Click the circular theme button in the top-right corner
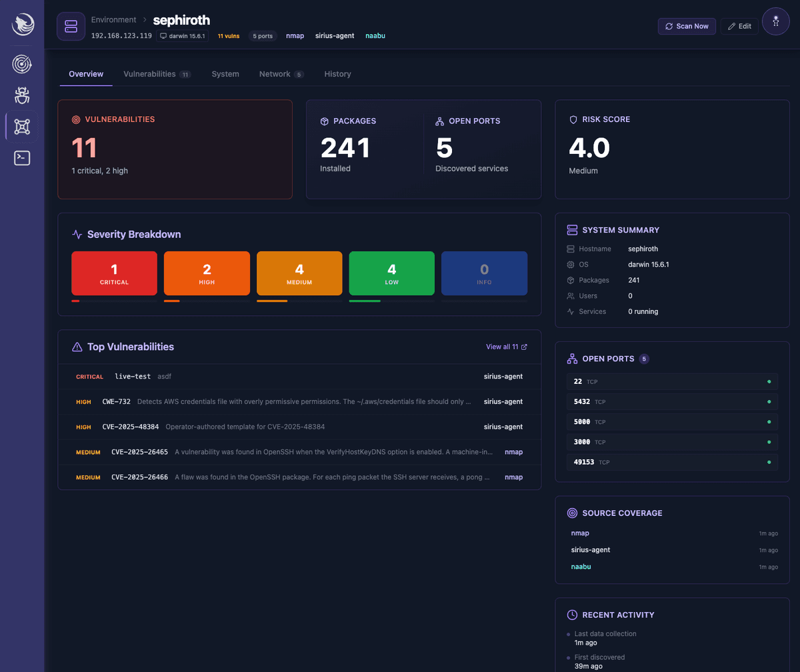 point(775,21)
